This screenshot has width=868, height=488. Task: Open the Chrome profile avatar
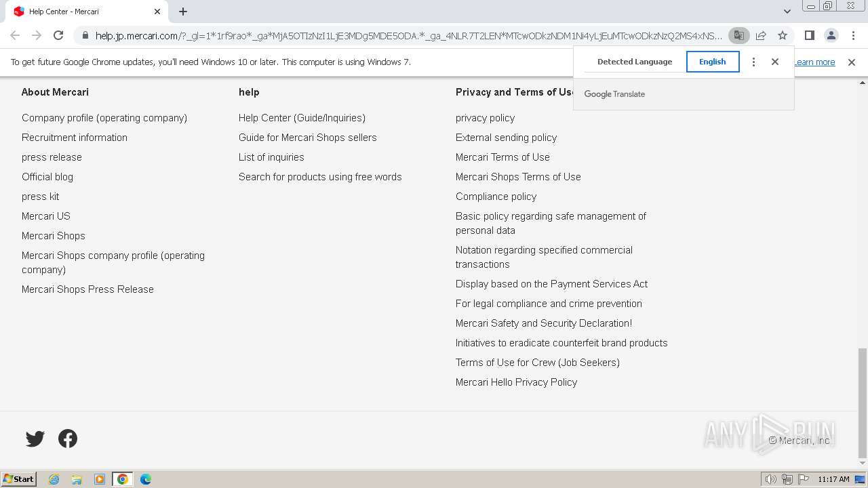coord(831,35)
